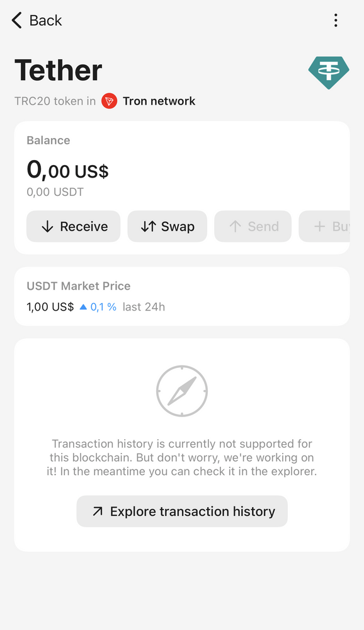The width and height of the screenshot is (364, 630).
Task: Select the USDT Market Price card
Action: click(181, 296)
